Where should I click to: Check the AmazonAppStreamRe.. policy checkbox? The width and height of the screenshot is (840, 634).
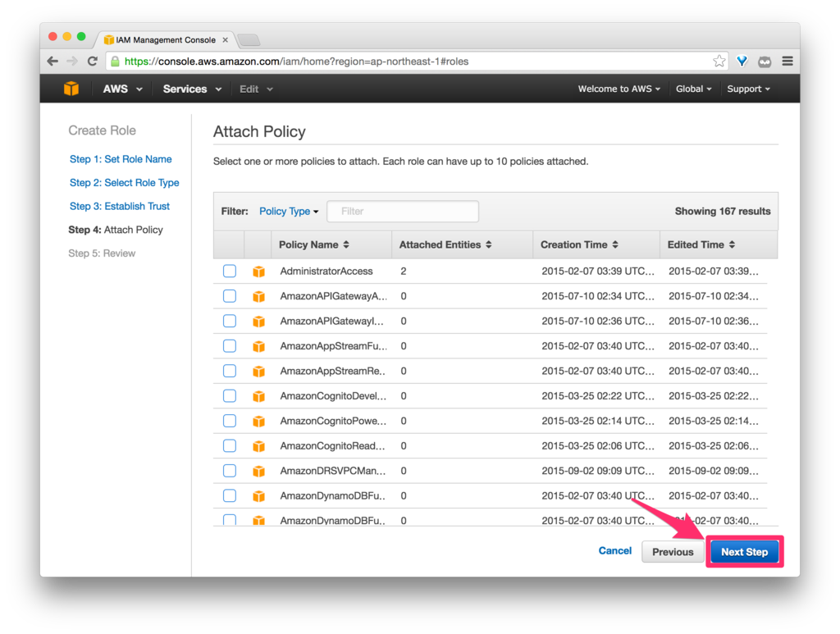click(x=230, y=371)
